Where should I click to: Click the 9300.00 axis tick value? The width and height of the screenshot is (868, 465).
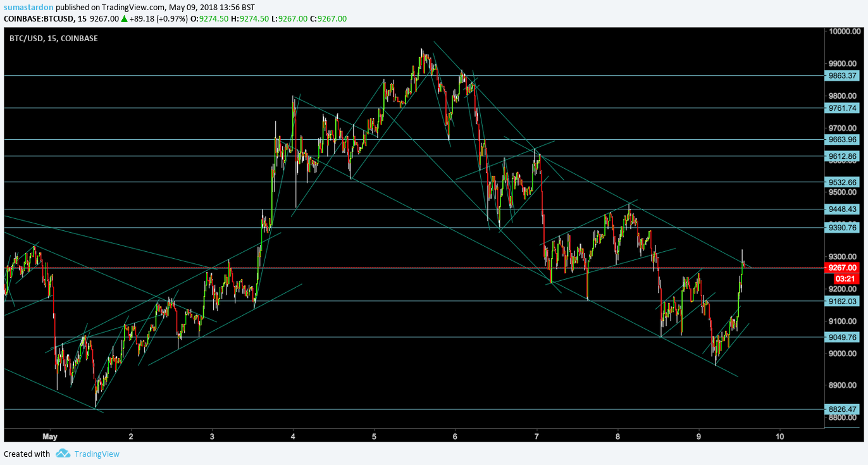pyautogui.click(x=843, y=257)
